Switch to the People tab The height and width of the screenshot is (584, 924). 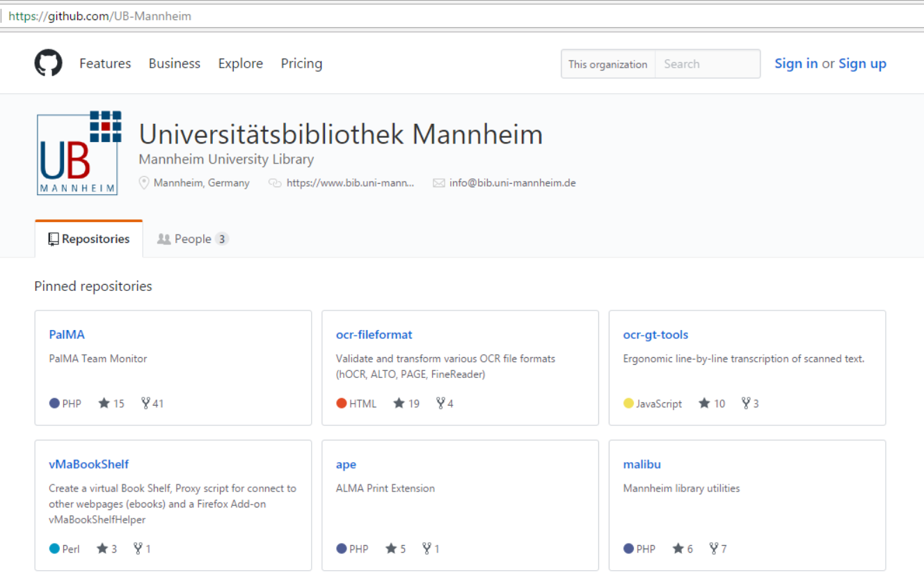(193, 239)
